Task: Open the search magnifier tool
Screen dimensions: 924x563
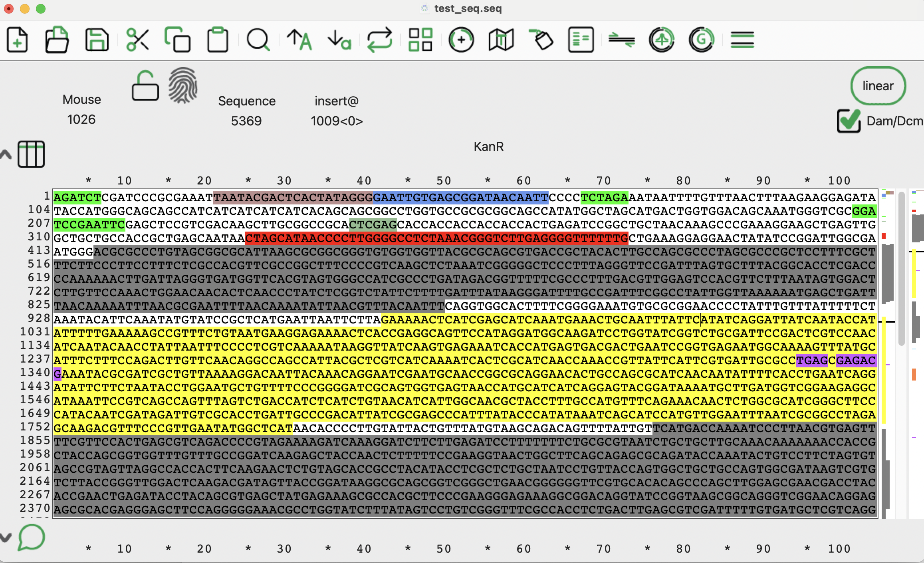Action: click(x=258, y=40)
